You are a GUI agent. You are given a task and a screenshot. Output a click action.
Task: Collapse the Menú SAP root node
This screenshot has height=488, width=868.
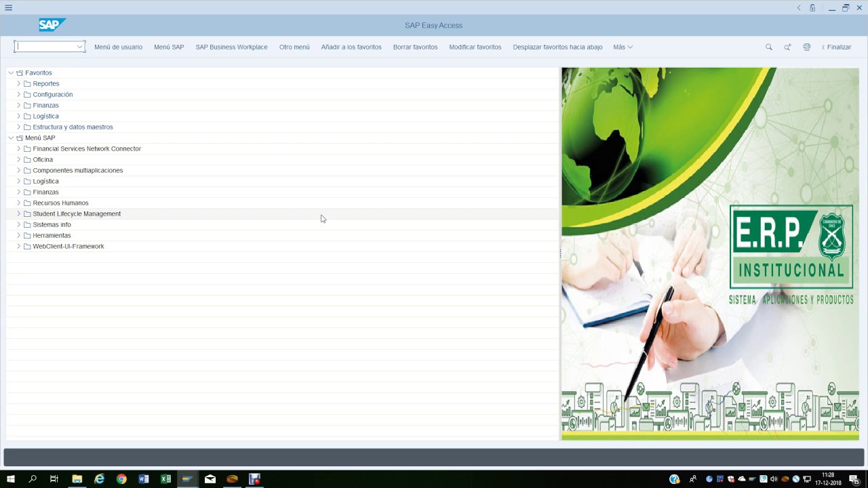click(11, 138)
